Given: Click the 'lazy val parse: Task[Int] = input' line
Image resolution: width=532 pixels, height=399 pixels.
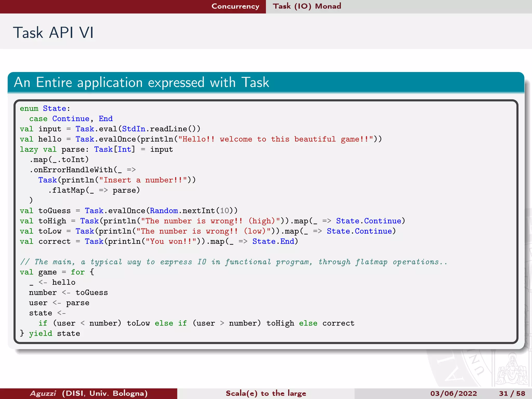Looking at the screenshot, I should (96, 150).
